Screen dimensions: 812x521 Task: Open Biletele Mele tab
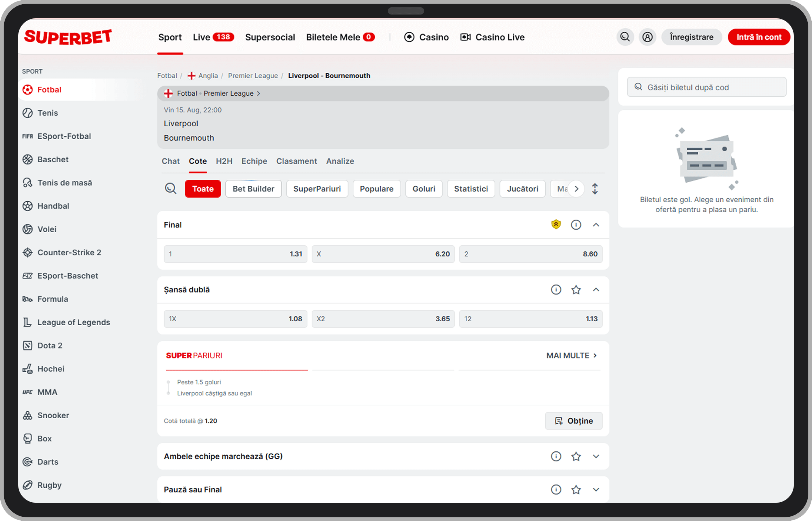340,37
